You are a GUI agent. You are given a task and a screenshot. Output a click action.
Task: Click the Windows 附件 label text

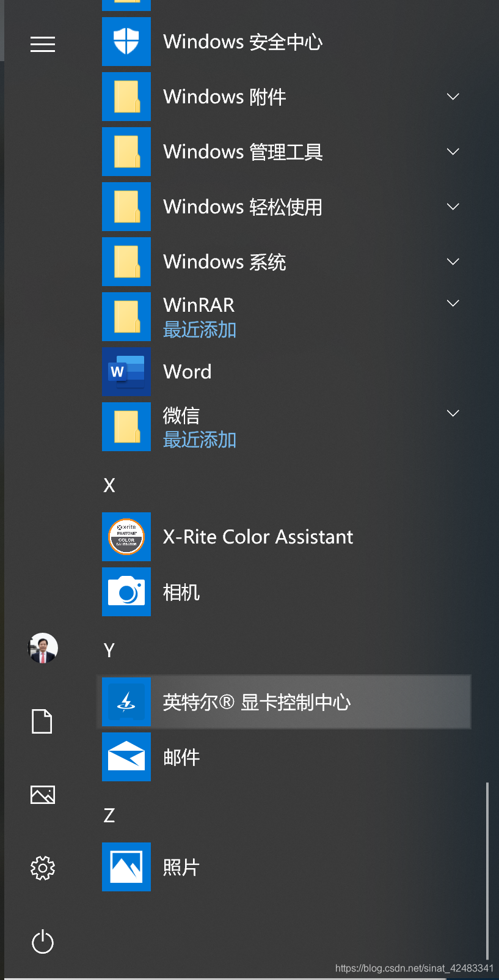[225, 97]
